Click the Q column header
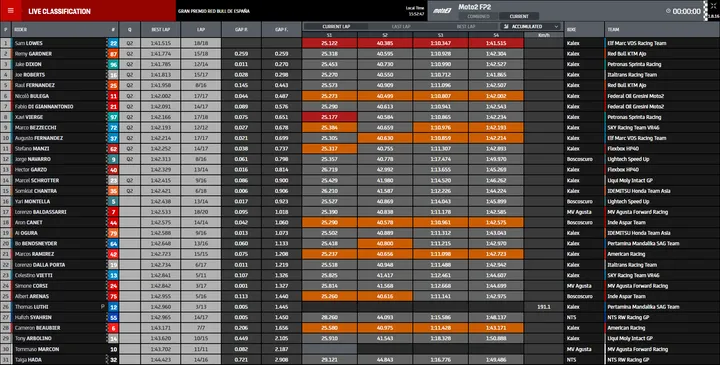This screenshot has height=365, width=720. (x=129, y=29)
